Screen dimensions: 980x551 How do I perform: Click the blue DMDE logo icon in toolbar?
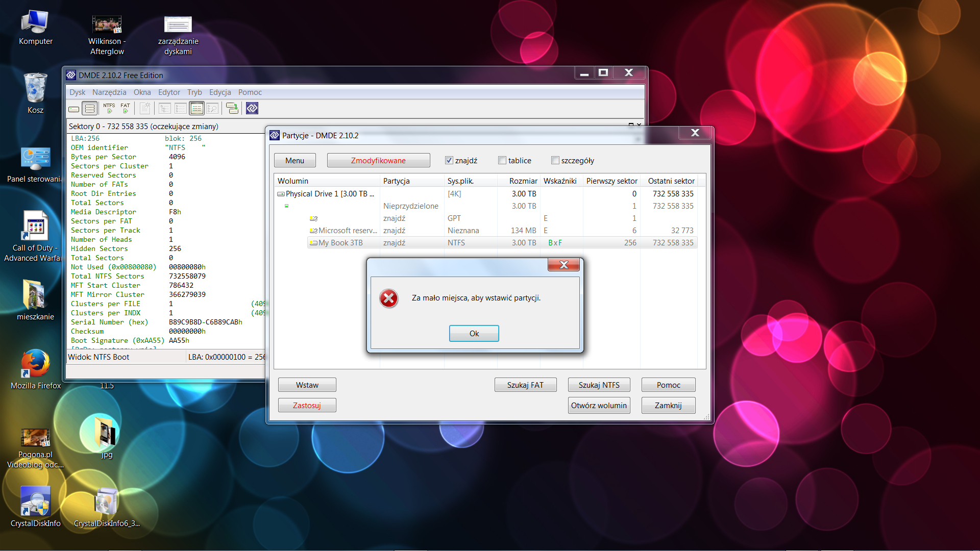pyautogui.click(x=252, y=108)
